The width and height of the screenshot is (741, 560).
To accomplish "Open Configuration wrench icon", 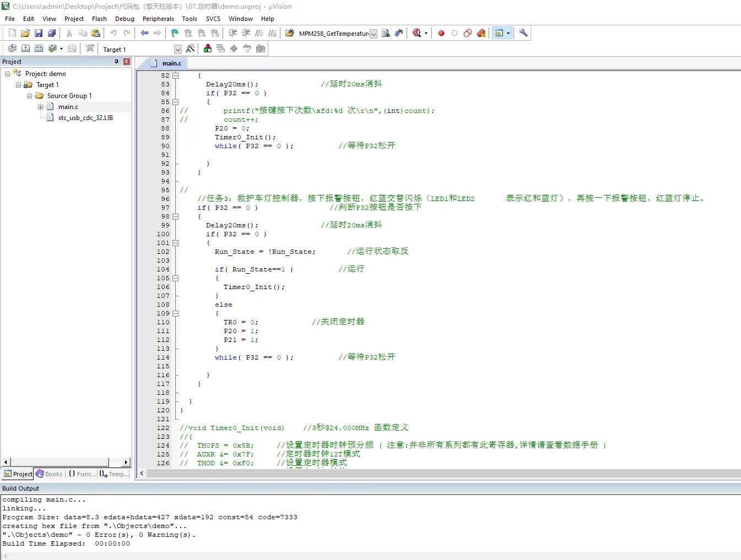I will pyautogui.click(x=523, y=33).
